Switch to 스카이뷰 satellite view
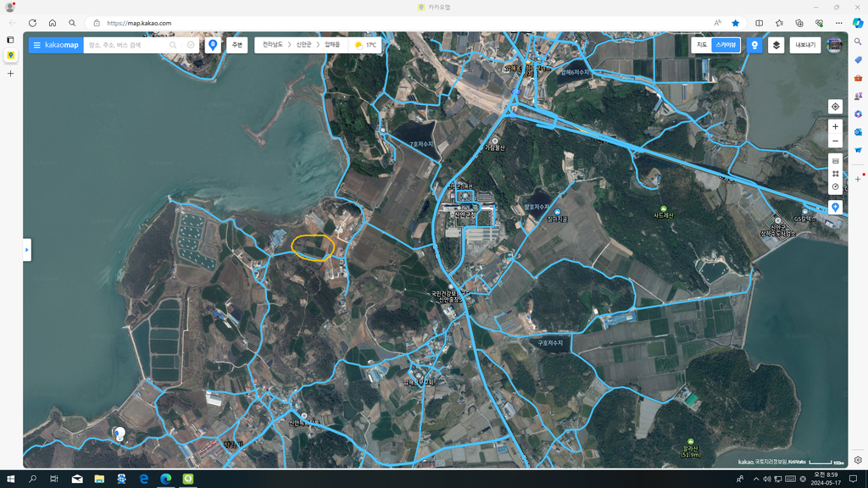The image size is (868, 488). (726, 45)
